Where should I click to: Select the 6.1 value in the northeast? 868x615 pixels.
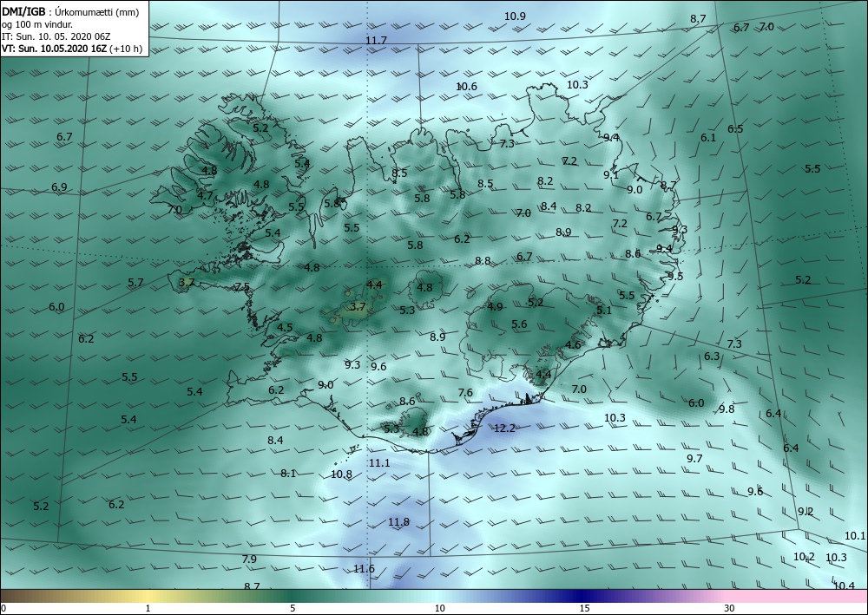708,138
